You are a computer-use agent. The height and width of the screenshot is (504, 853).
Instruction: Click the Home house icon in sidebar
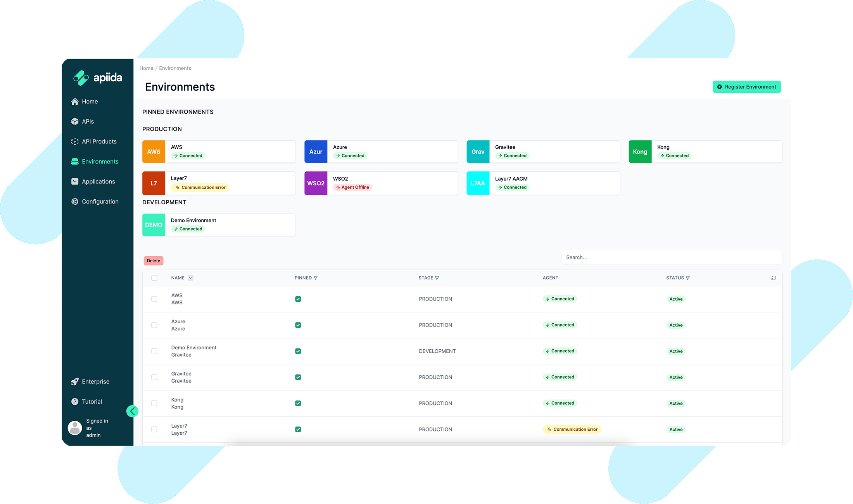point(75,102)
